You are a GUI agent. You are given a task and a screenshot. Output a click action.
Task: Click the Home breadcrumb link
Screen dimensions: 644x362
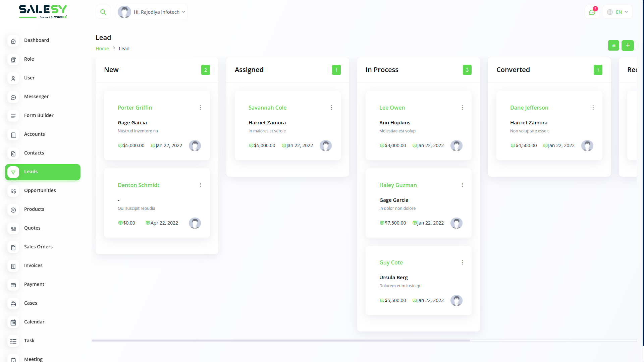tap(102, 49)
